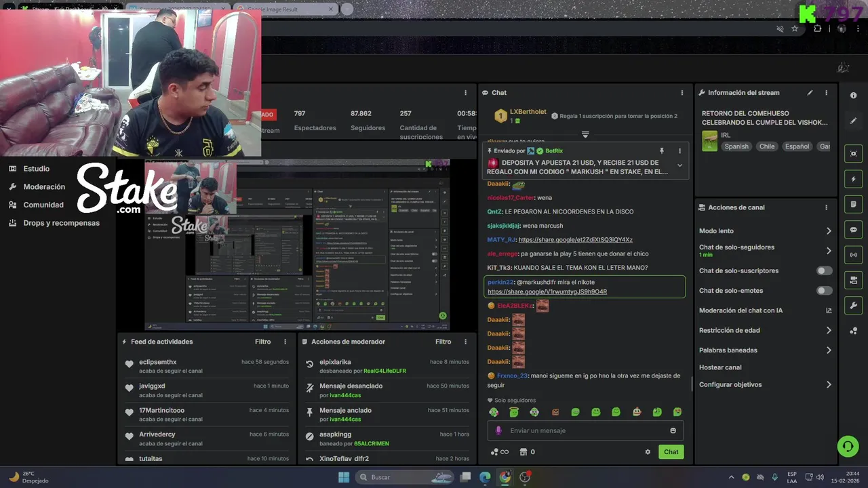Expand Palabras baneadas setting
Screen dimensions: 868x488
click(829, 350)
